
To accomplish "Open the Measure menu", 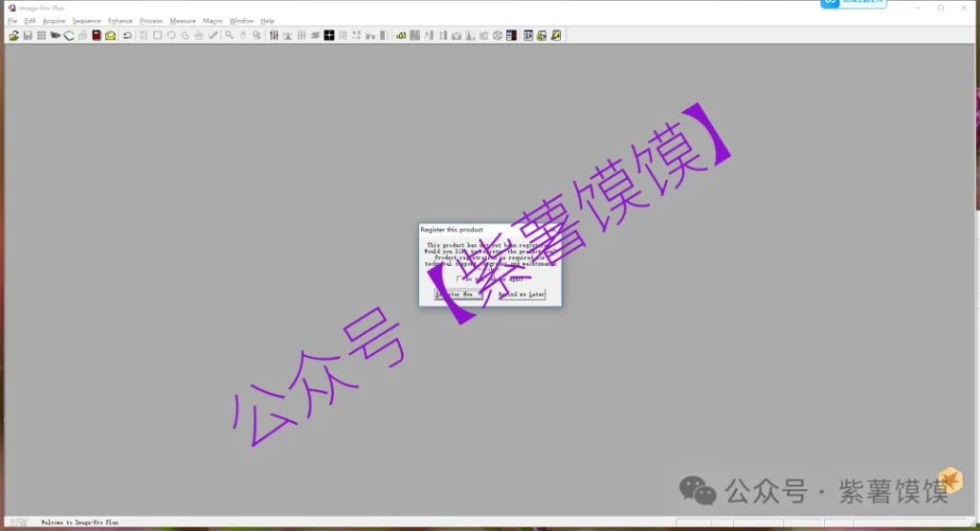I will point(182,21).
